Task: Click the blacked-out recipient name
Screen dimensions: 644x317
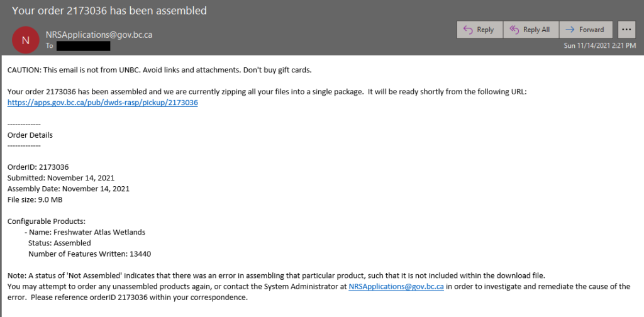Action: click(x=84, y=45)
